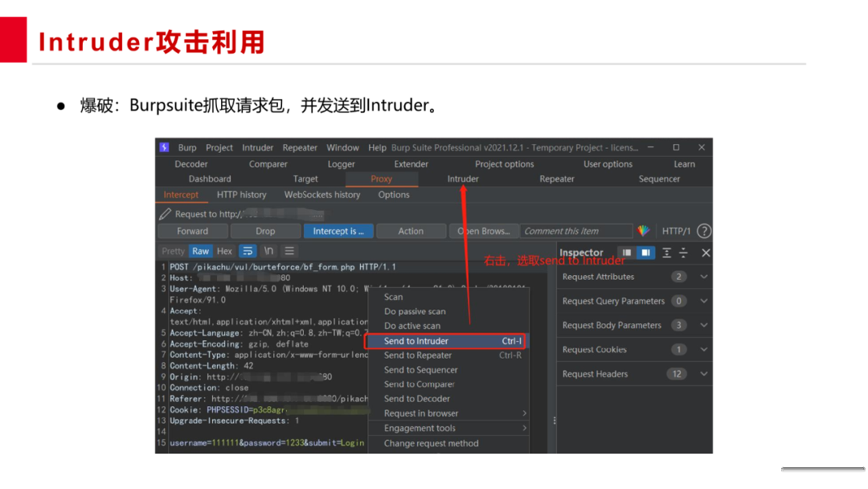Toggle the word wrap icon next to Hex
This screenshot has width=868, height=489.
pyautogui.click(x=248, y=251)
